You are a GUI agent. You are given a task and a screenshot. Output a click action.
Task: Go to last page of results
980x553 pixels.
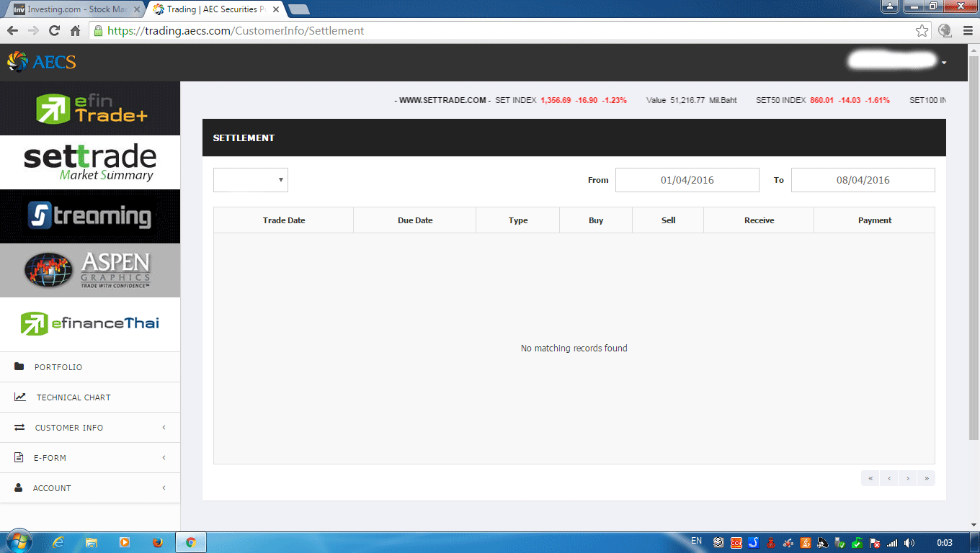tap(927, 478)
